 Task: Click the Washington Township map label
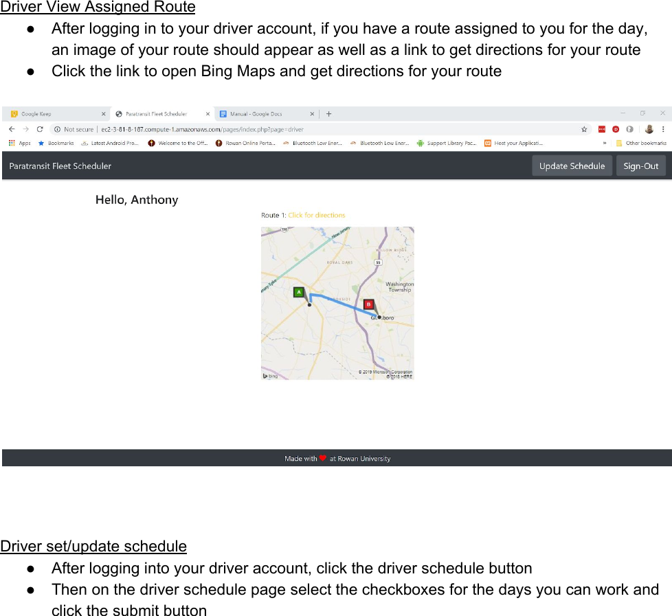pyautogui.click(x=399, y=286)
